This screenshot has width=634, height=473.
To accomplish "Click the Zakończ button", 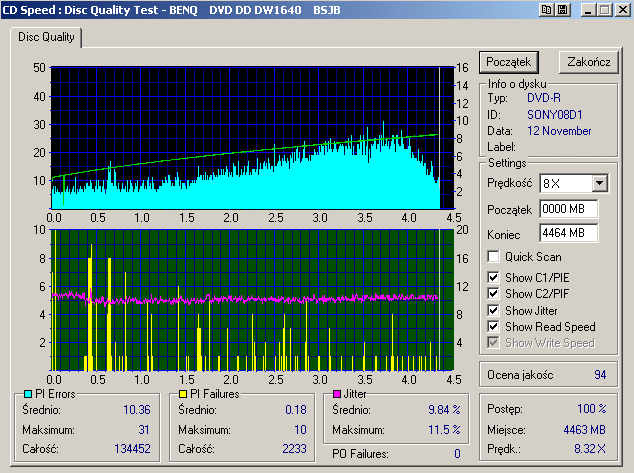I will pos(589,62).
